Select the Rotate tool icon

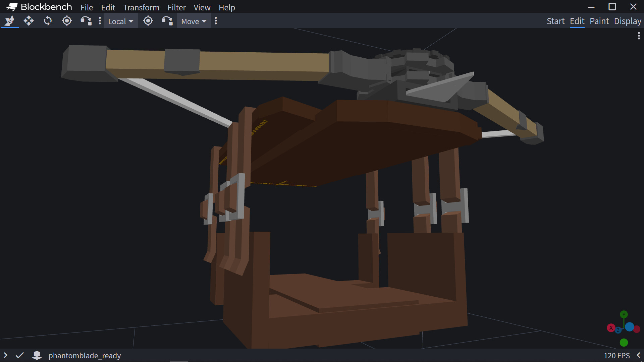coord(48,21)
